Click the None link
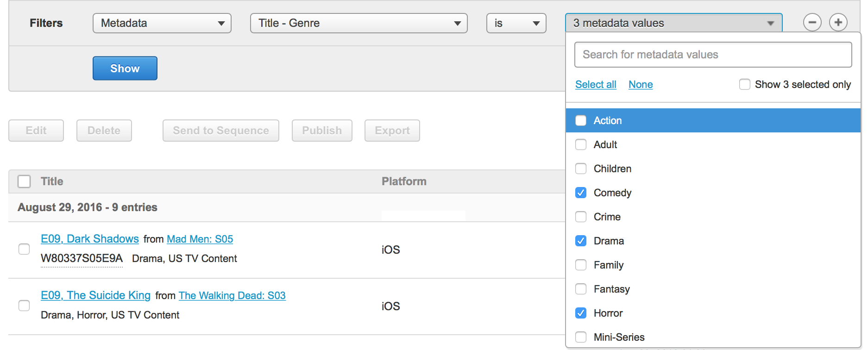 point(641,84)
